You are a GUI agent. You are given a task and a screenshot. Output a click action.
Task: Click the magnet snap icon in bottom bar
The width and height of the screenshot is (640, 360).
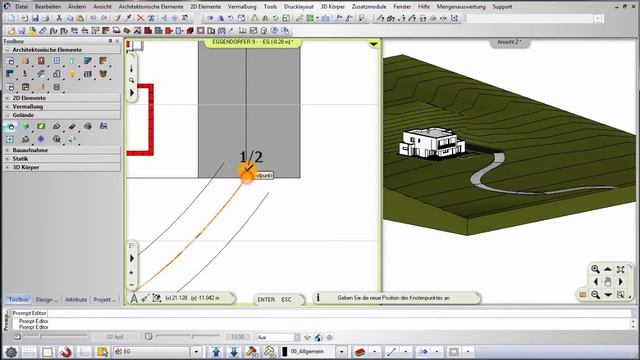(65, 351)
